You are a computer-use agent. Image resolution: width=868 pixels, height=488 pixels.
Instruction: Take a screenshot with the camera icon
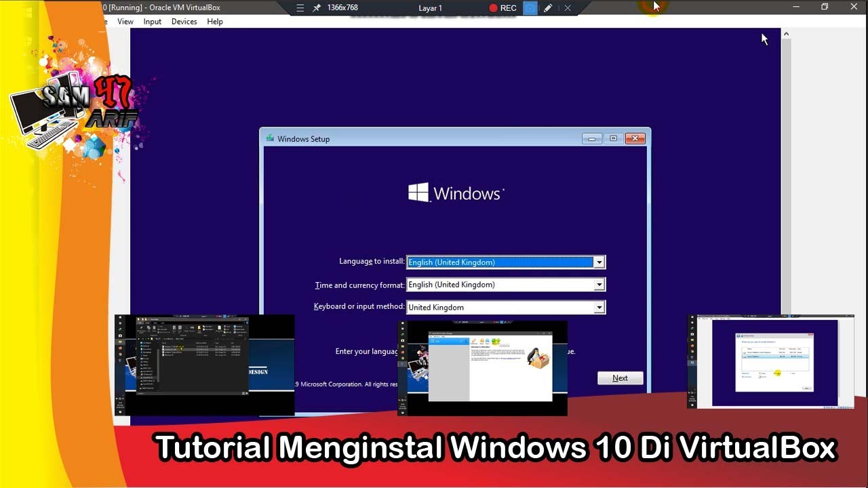[x=530, y=8]
